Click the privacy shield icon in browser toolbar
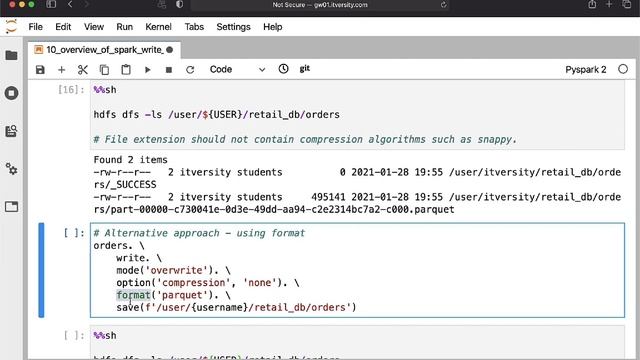The image size is (640, 360). pos(180,4)
